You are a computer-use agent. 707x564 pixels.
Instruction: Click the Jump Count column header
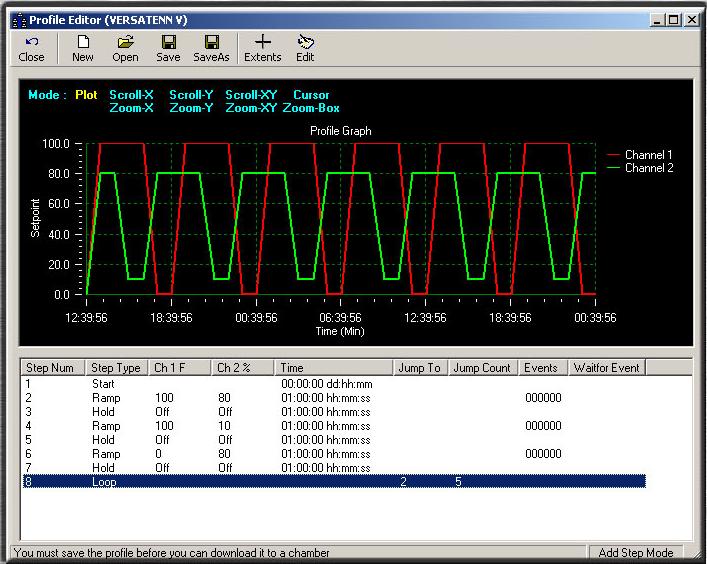pyautogui.click(x=482, y=368)
